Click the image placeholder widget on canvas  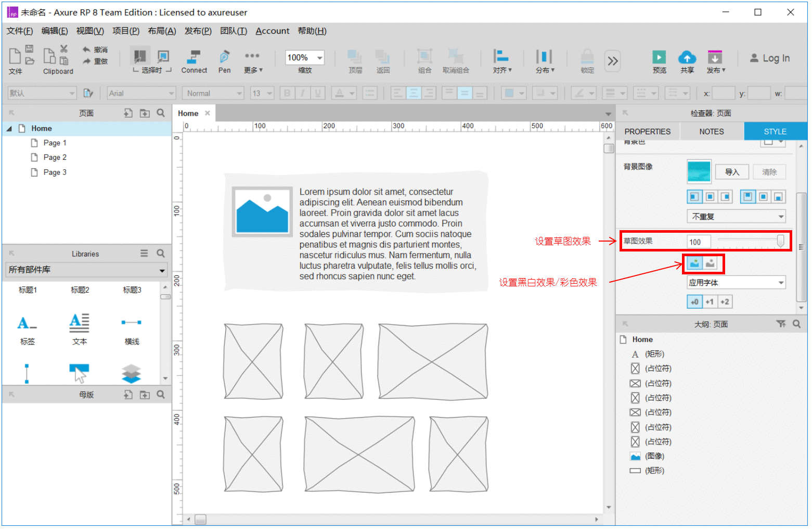(x=262, y=212)
